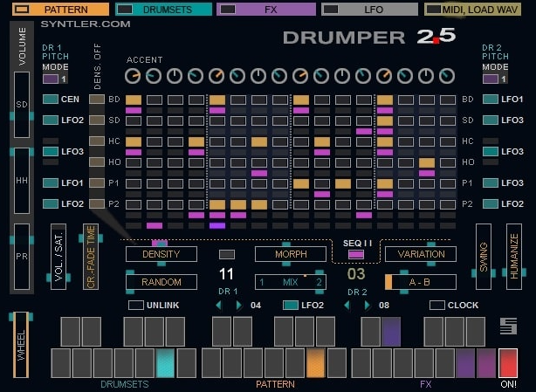Click DR 2 next pattern arrow
This screenshot has width=536, height=392.
coord(368,306)
